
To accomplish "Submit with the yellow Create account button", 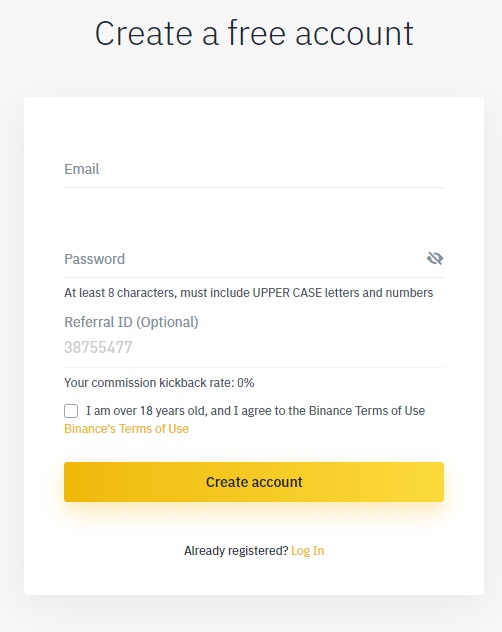I will click(254, 482).
